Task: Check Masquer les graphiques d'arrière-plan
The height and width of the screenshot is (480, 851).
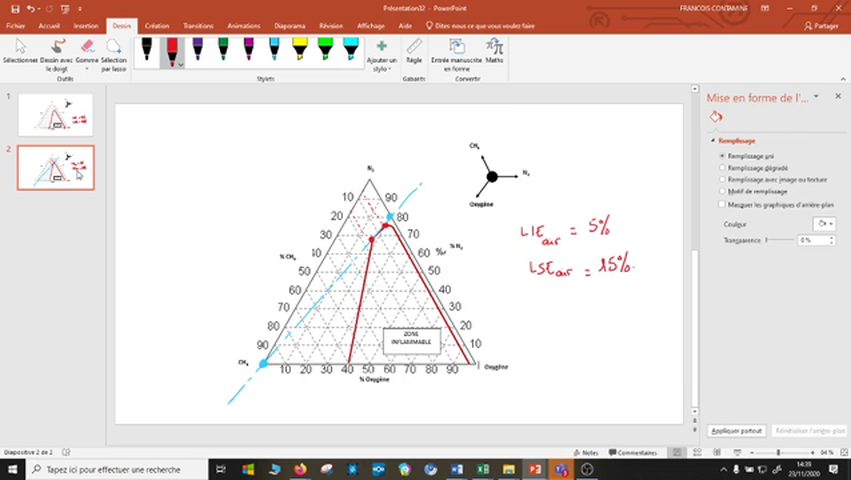Action: pyautogui.click(x=723, y=203)
